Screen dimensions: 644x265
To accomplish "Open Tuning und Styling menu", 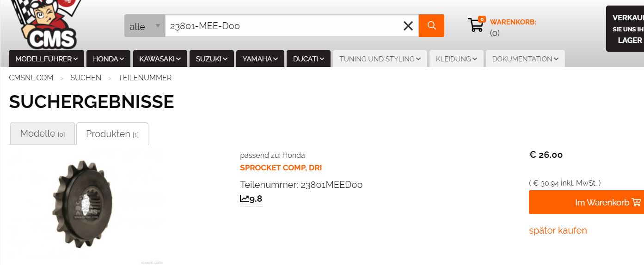I will tap(380, 59).
